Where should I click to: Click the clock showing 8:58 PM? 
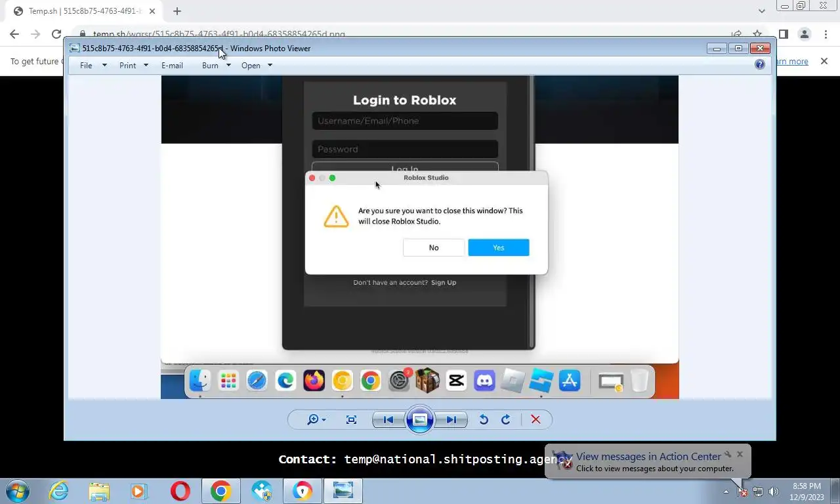tap(807, 492)
